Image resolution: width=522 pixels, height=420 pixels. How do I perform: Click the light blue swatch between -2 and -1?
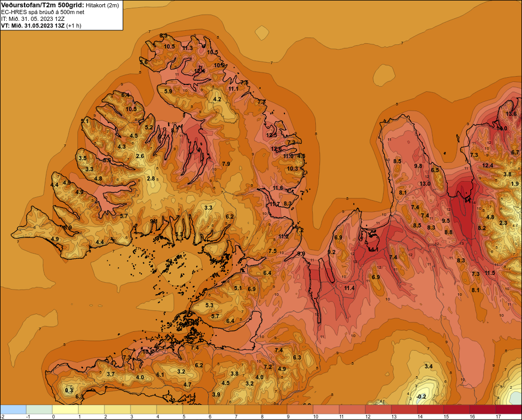(13, 410)
